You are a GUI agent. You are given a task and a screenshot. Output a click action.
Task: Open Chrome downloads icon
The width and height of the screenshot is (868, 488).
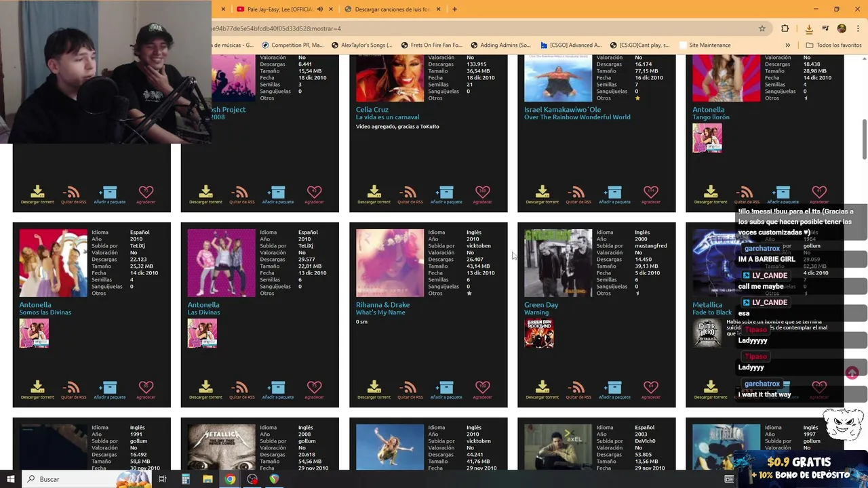point(809,28)
